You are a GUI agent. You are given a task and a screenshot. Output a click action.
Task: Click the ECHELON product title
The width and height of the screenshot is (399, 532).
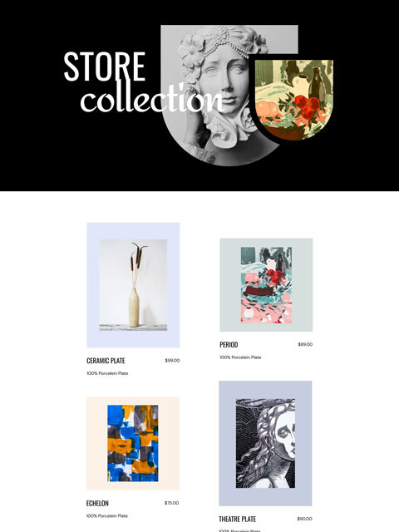click(x=97, y=503)
